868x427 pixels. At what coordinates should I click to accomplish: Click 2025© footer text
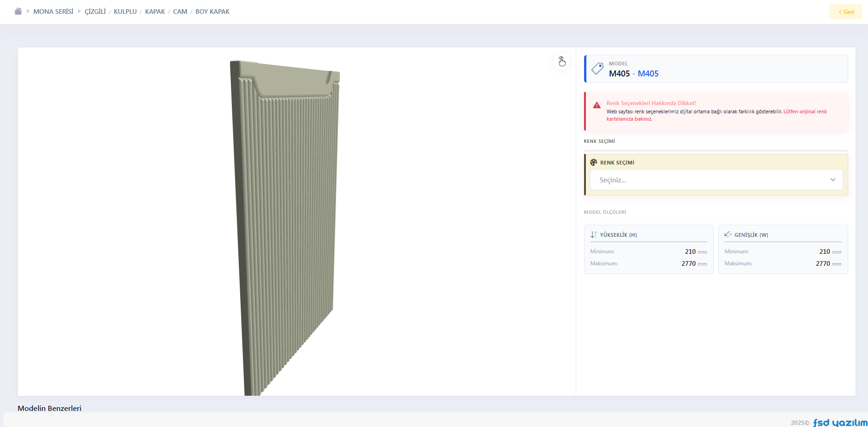pos(800,423)
